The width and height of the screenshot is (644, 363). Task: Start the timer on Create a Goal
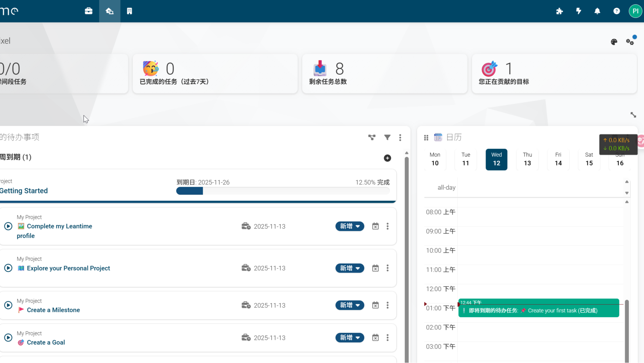point(8,337)
